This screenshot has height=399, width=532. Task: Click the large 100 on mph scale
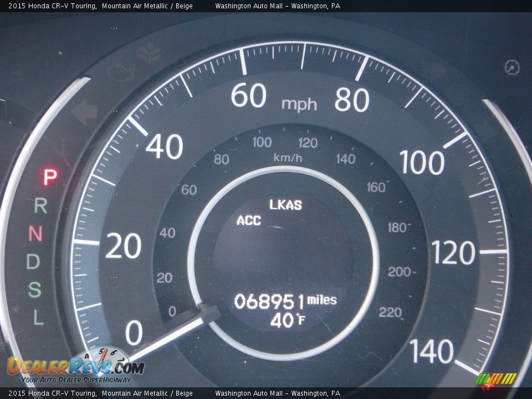pyautogui.click(x=422, y=162)
